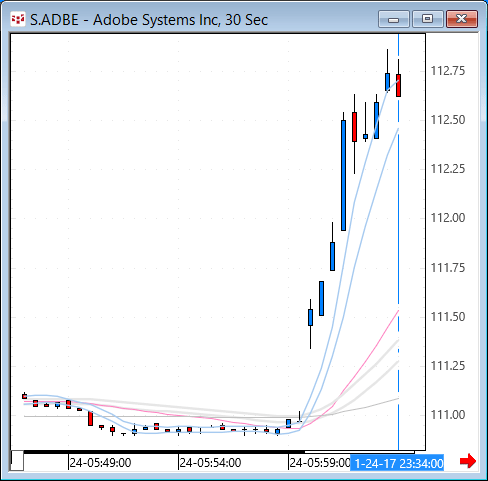Click the white box at time axis left
This screenshot has height=481, width=488.
coord(17,461)
